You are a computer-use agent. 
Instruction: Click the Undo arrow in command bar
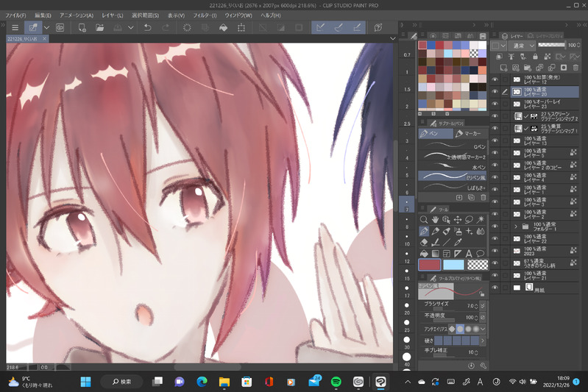148,28
